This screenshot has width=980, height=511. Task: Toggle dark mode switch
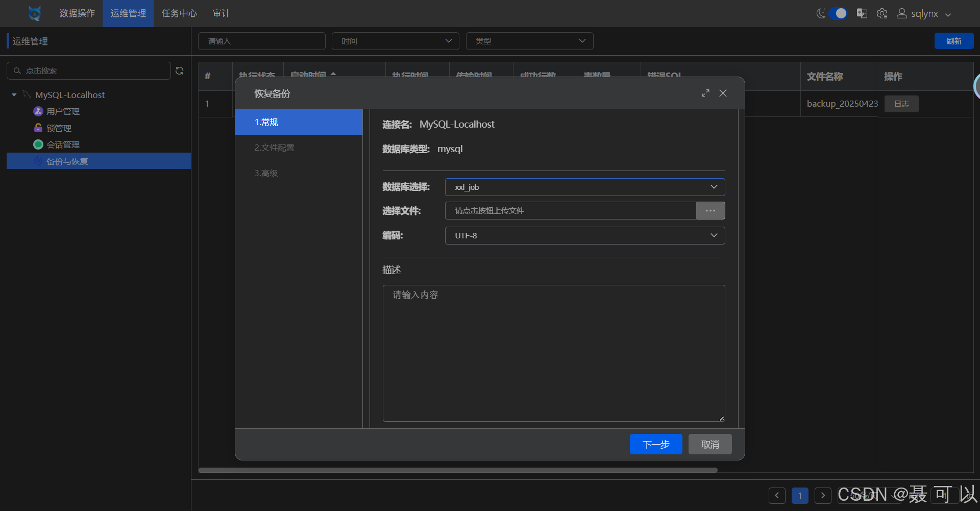tap(838, 13)
